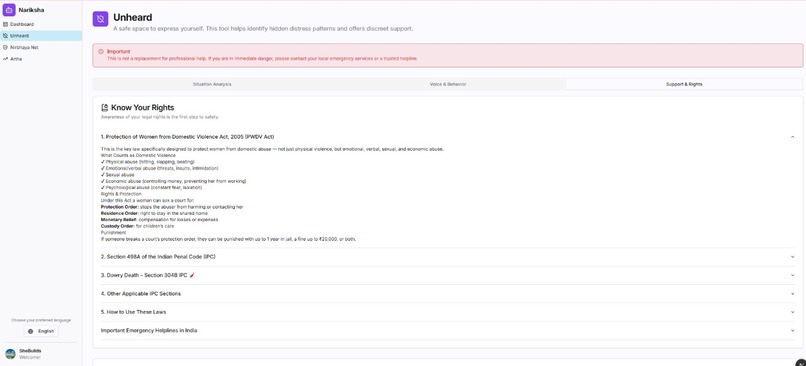Viewport: 806px width, 366px height.
Task: Click the Know Your Rights document icon
Action: [x=104, y=107]
